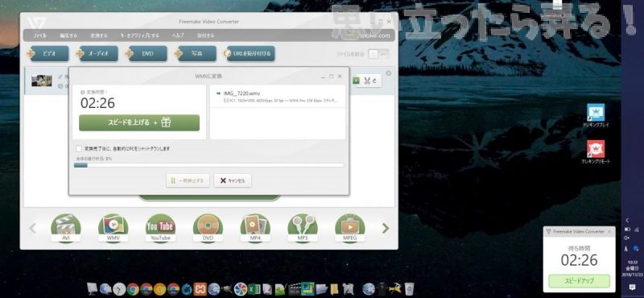This screenshot has height=298, width=644.
Task: Open the 変換する menu
Action: (98, 35)
